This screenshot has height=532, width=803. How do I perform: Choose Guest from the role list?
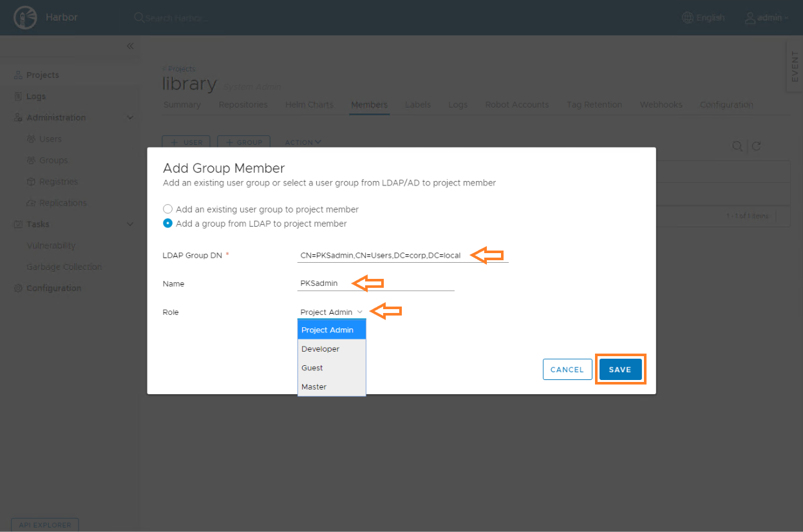coord(312,368)
